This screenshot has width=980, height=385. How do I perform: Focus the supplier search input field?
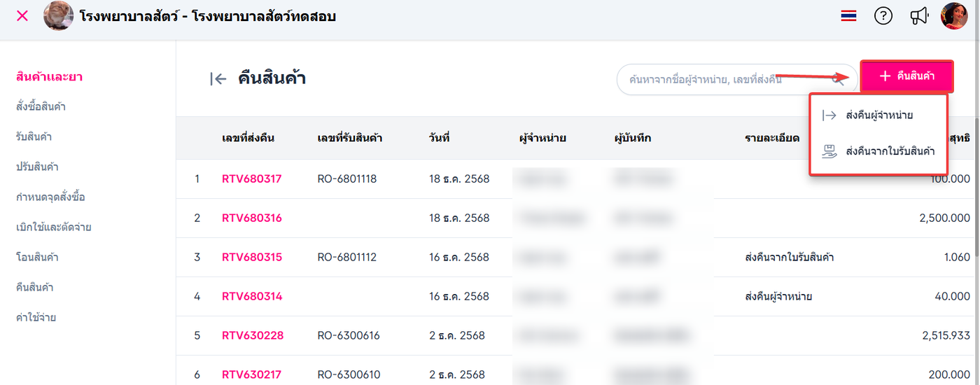pos(721,80)
